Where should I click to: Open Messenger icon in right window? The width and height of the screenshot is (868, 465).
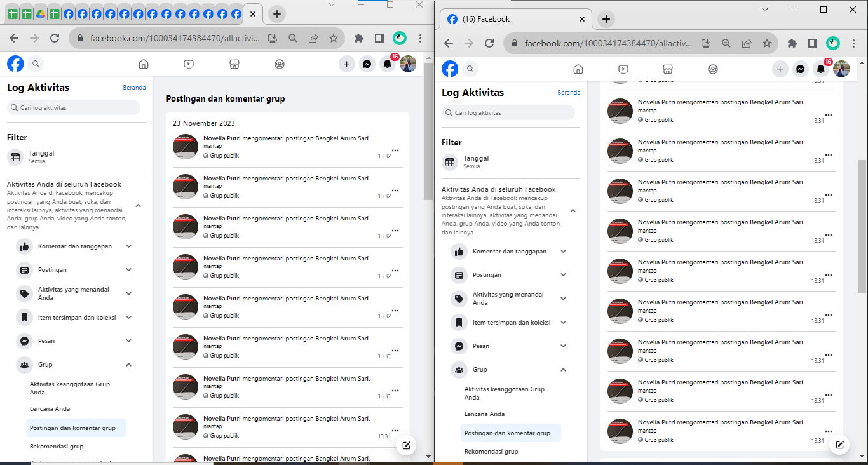click(801, 69)
